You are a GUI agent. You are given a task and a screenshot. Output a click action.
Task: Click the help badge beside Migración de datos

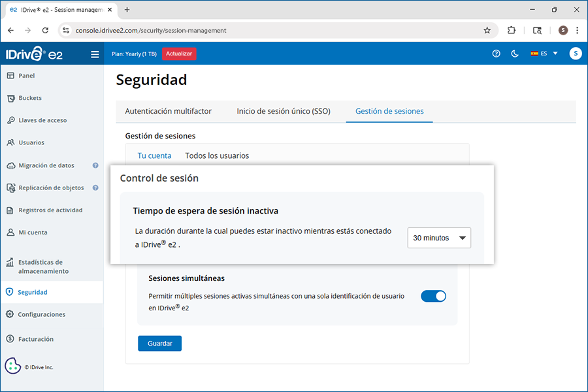tap(95, 165)
